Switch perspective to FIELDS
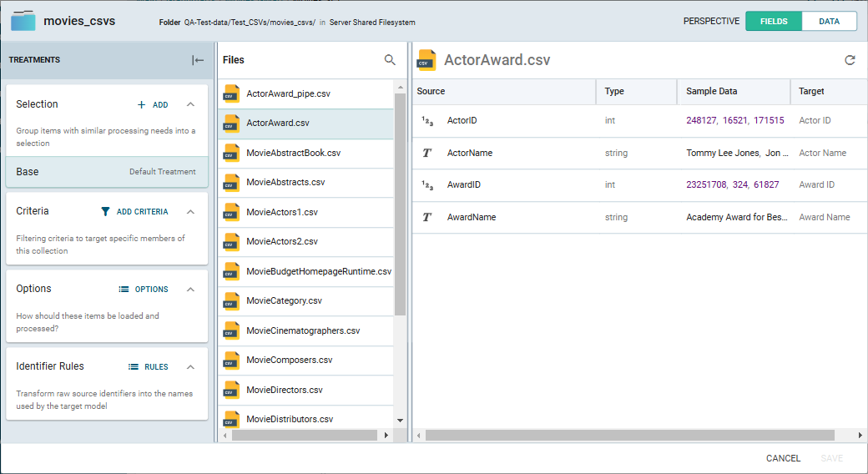 pos(773,22)
